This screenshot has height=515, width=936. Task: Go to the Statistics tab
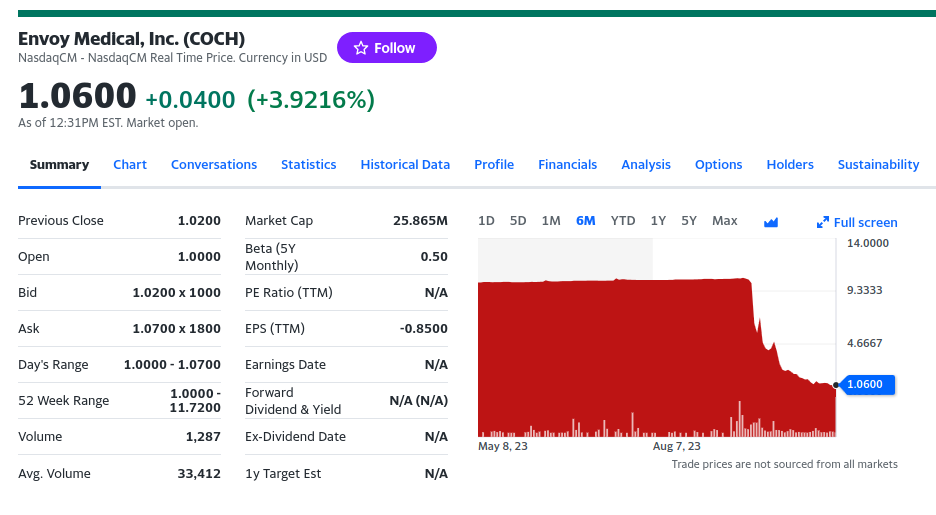point(308,165)
